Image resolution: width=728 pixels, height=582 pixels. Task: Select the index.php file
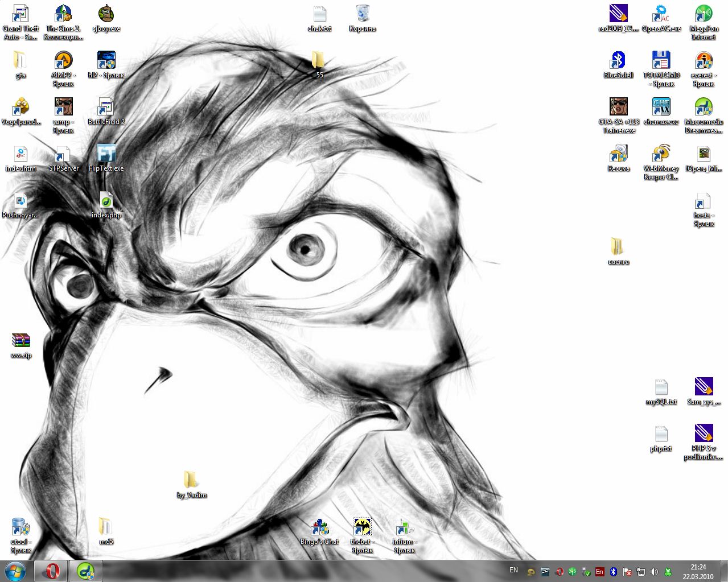pyautogui.click(x=106, y=200)
